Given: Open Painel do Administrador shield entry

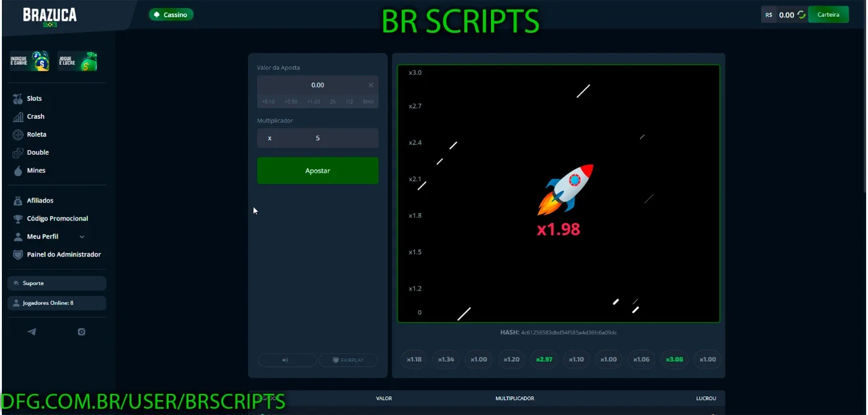Looking at the screenshot, I should (x=57, y=255).
